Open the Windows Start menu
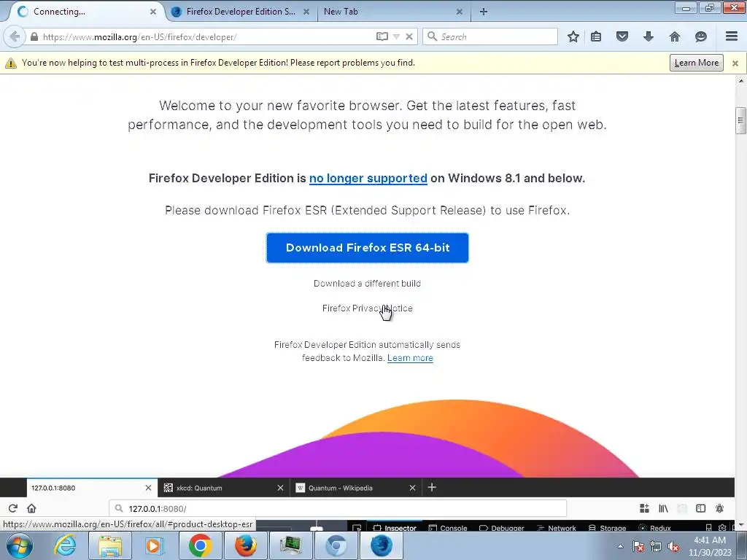Viewport: 747px width, 560px height. pyautogui.click(x=20, y=545)
